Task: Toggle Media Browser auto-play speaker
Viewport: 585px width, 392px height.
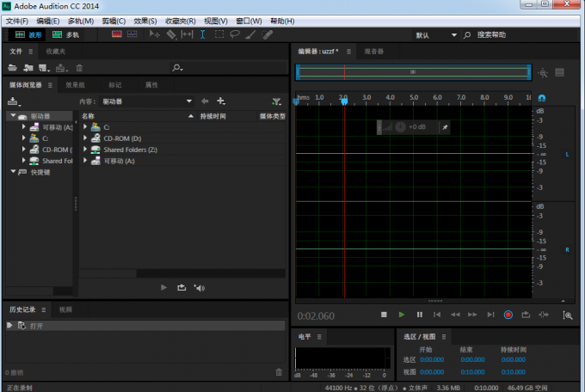Action: point(200,288)
